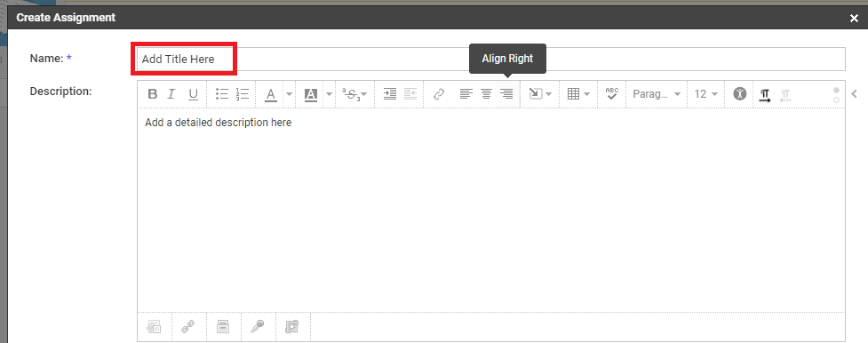
Task: Insert a hyperlink with link icon
Action: click(439, 94)
